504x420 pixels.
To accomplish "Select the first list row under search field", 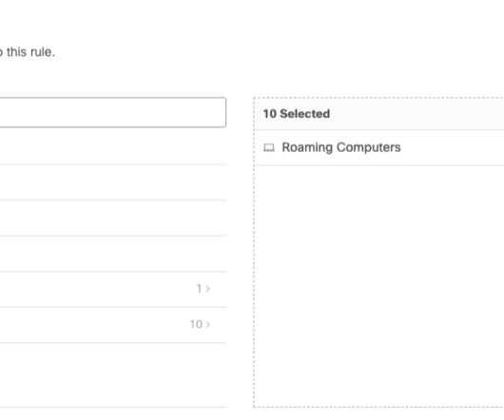I will tap(113, 146).
